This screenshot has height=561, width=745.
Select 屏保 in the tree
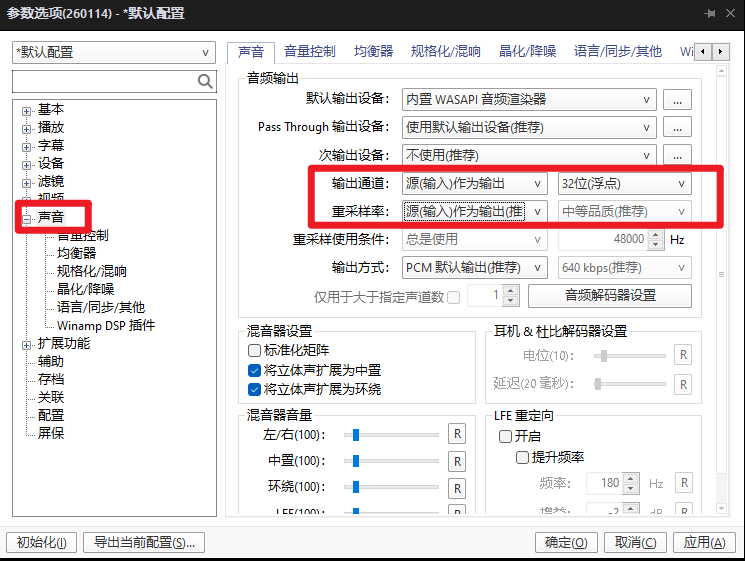pyautogui.click(x=51, y=433)
